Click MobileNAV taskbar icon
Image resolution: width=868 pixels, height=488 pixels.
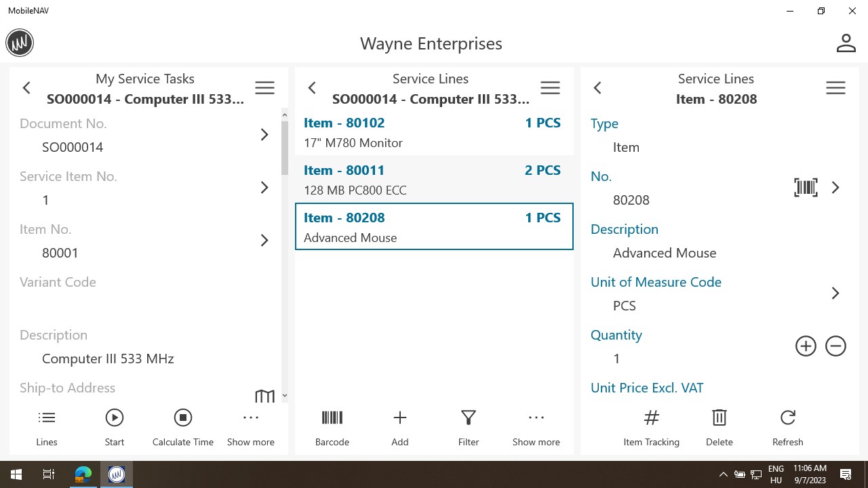click(117, 474)
